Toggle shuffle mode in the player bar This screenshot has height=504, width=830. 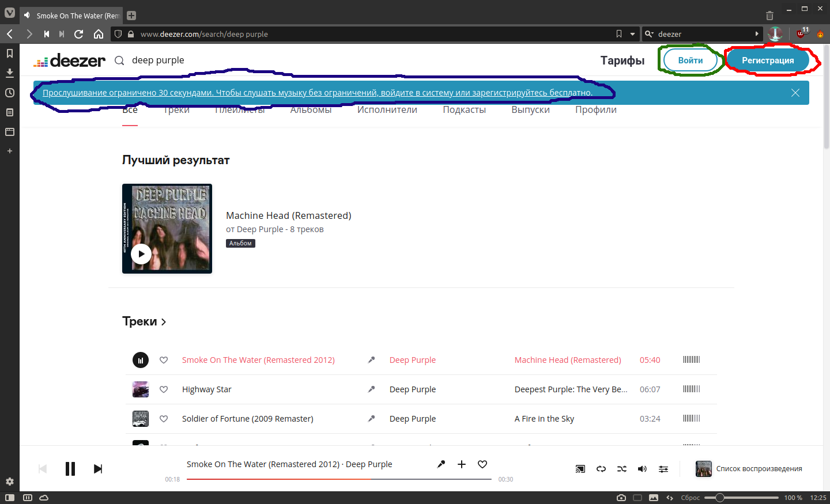621,469
